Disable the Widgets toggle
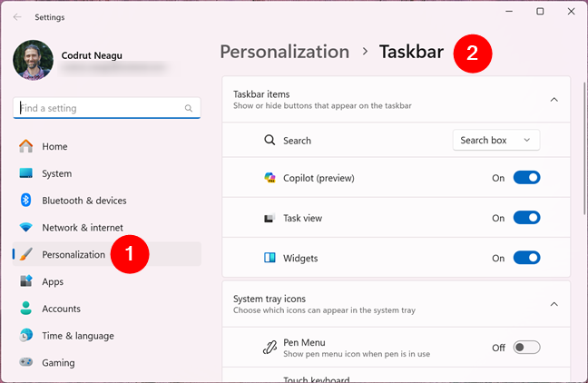 526,258
